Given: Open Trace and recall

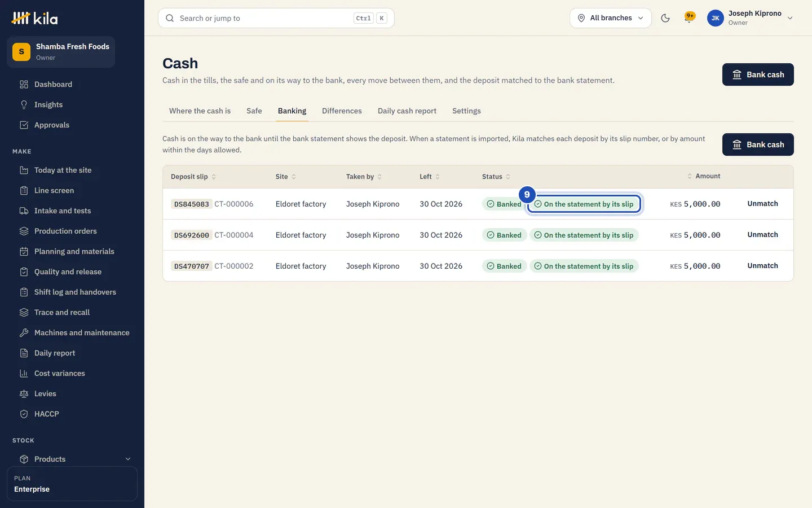Looking at the screenshot, I should click(x=72, y=312).
